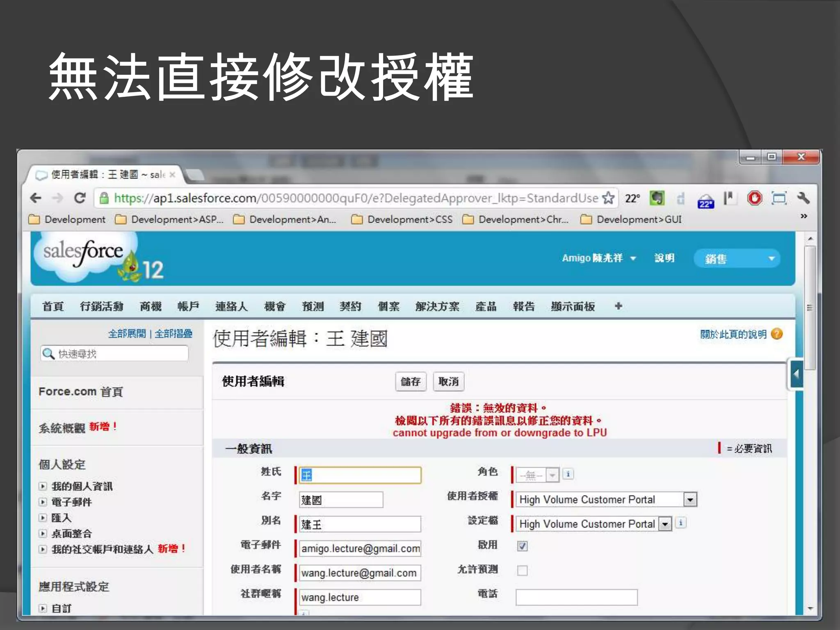The width and height of the screenshot is (840, 630).
Task: Click the 取消 button
Action: tap(448, 381)
